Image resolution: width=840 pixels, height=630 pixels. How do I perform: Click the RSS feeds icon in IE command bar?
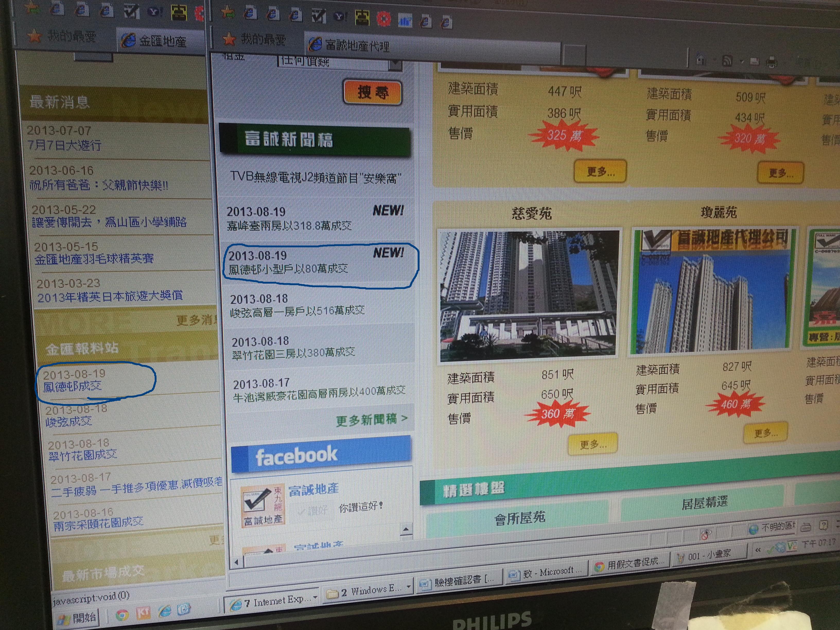(727, 61)
